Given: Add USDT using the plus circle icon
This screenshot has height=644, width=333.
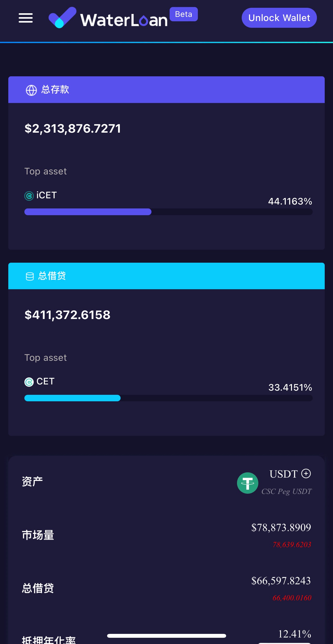Looking at the screenshot, I should (306, 473).
